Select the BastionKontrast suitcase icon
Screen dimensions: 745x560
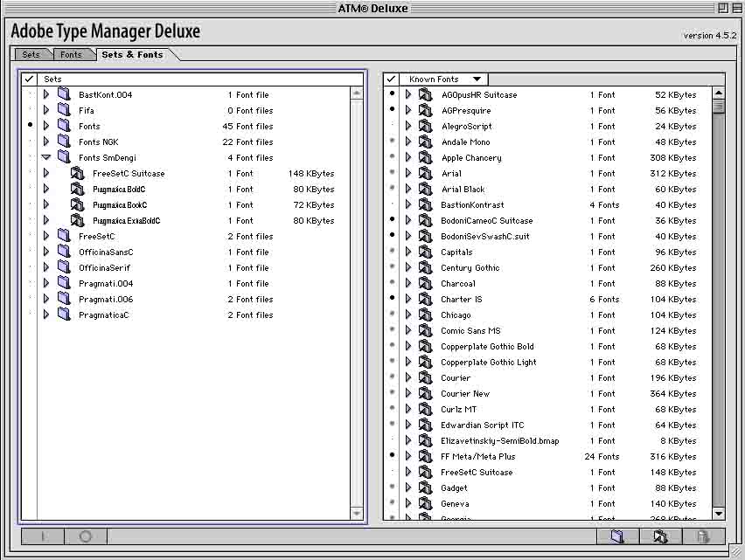pyautogui.click(x=425, y=204)
